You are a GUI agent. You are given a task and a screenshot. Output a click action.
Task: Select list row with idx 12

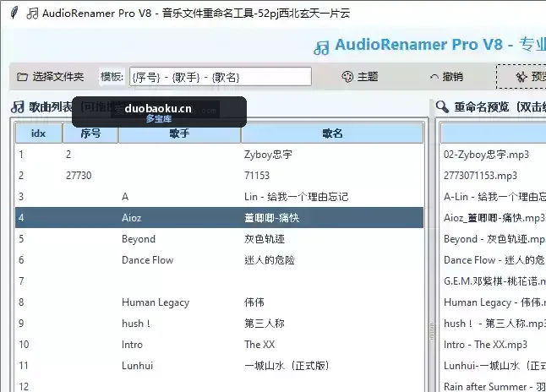pos(220,386)
